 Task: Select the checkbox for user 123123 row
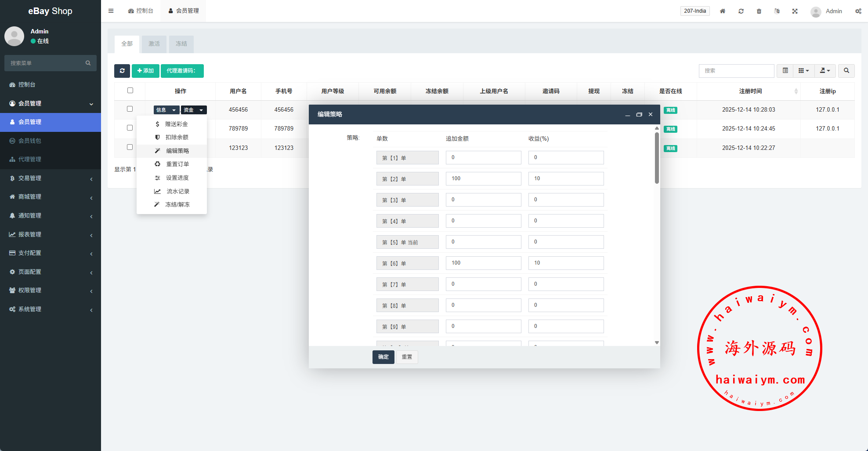pyautogui.click(x=130, y=147)
